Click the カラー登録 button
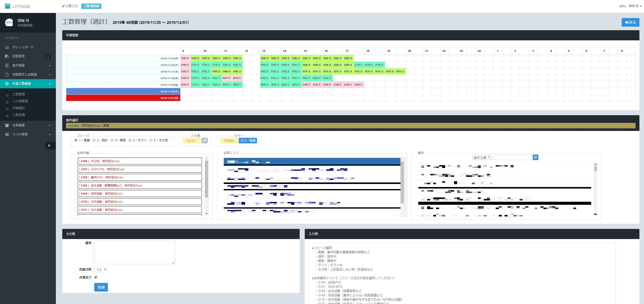This screenshot has width=644, height=304. click(248, 141)
